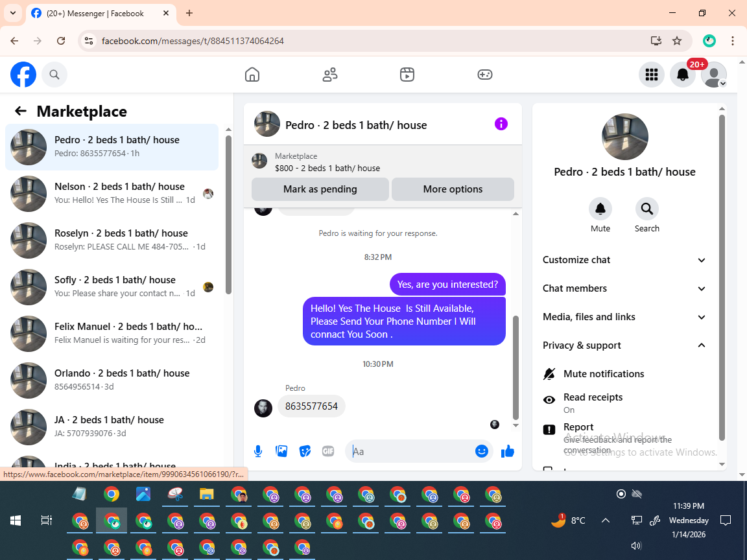
Task: Click the site information icon in address bar
Action: pos(89,41)
